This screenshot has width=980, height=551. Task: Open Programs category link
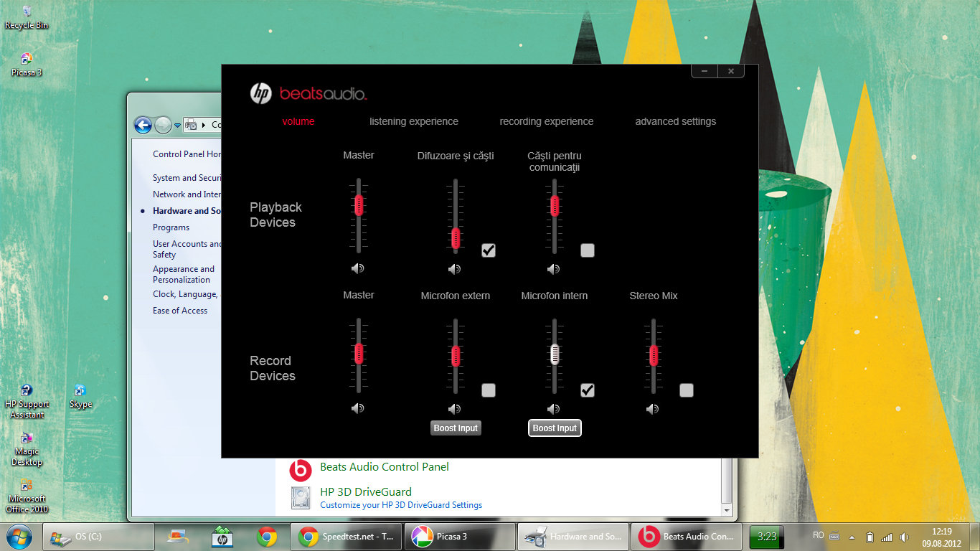pyautogui.click(x=171, y=227)
